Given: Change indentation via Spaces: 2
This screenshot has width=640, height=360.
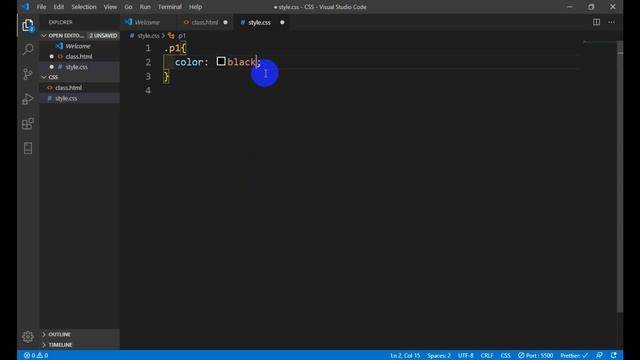Looking at the screenshot, I should click(x=439, y=356).
